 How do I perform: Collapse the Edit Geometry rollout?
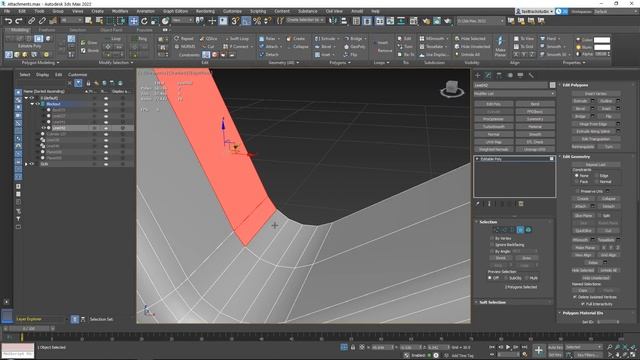[x=576, y=157]
